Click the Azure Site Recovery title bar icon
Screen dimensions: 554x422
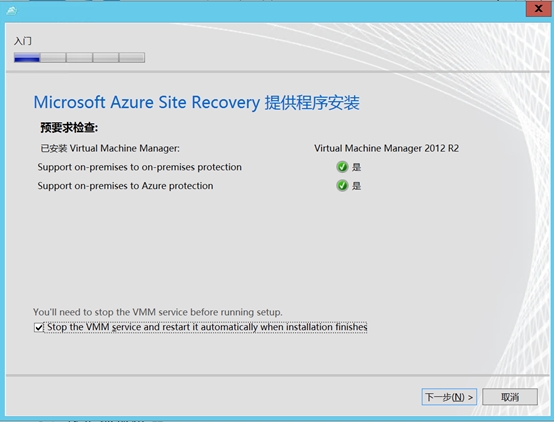12,11
